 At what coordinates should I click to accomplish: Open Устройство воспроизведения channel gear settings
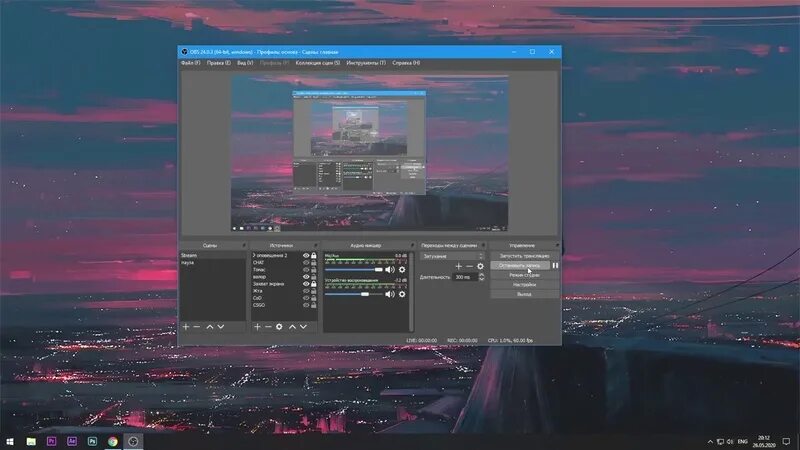click(402, 294)
